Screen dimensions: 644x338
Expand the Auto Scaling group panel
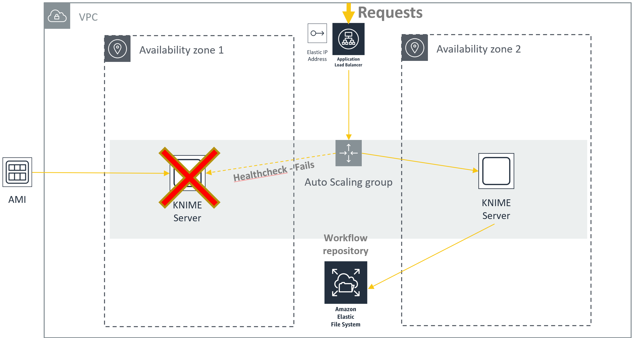(x=345, y=150)
